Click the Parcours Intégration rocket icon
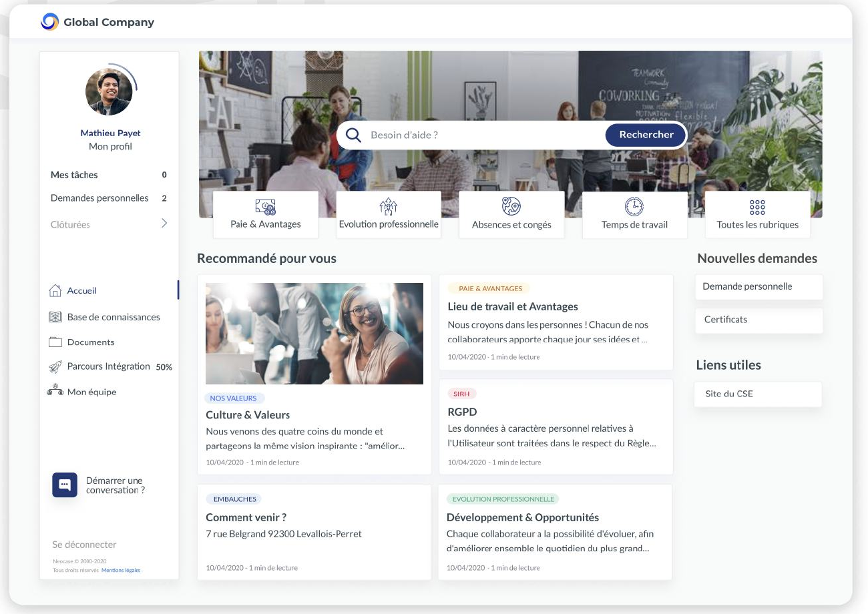Viewport: 868px width, 614px height. [x=55, y=367]
